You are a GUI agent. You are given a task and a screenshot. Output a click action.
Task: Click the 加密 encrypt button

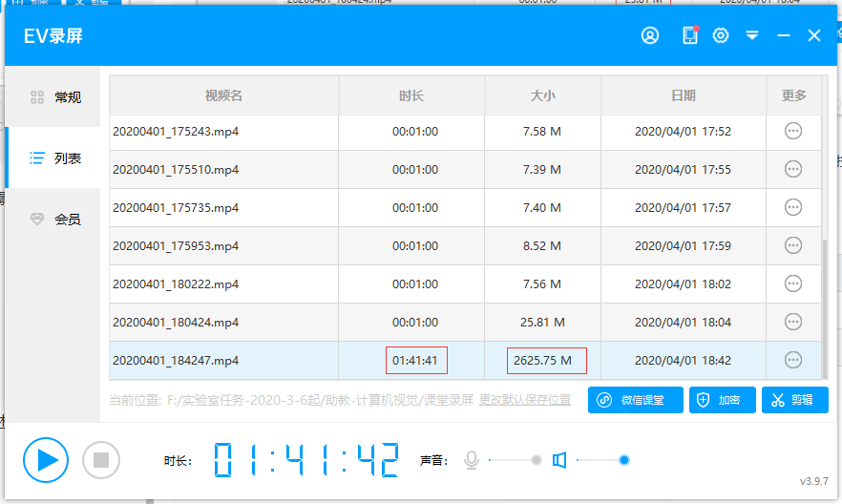click(723, 400)
